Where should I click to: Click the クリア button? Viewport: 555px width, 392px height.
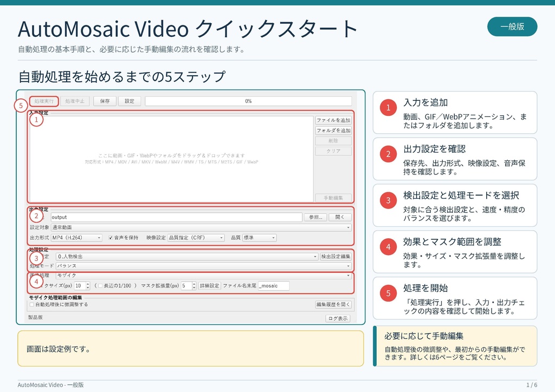[x=333, y=151]
